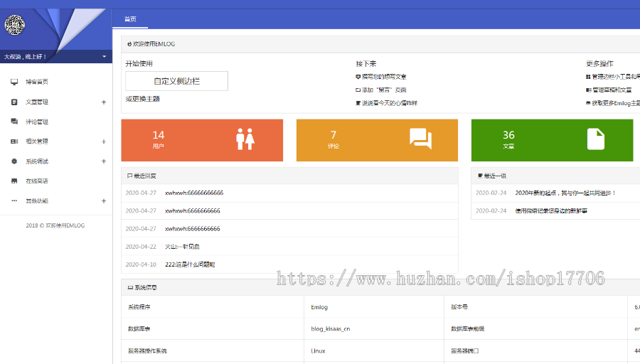This screenshot has width=640, height=364.
Task: Click the store icon for 在线商店
Action: pyautogui.click(x=14, y=181)
